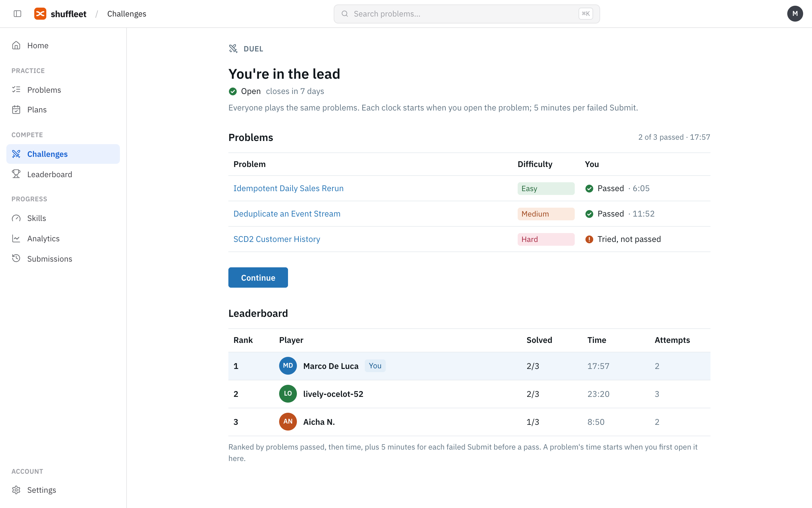Open the Idempotent Daily Sales Rerun problem

pos(288,188)
